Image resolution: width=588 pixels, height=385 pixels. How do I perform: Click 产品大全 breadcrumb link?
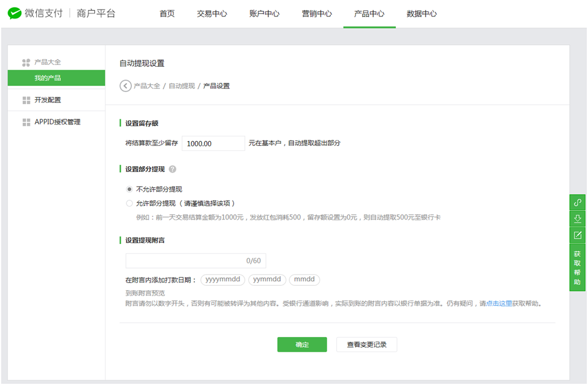tap(147, 86)
